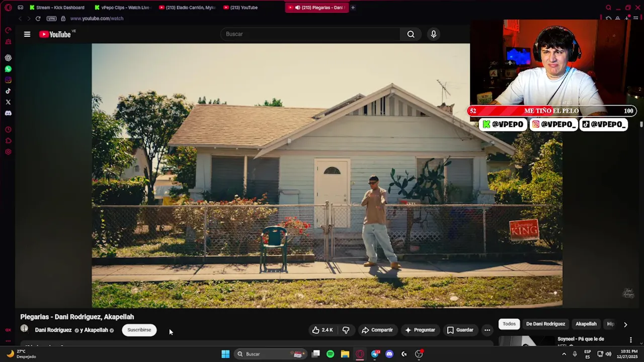644x362 pixels.
Task: Toggle the VPN badge in address bar
Action: 51,19
